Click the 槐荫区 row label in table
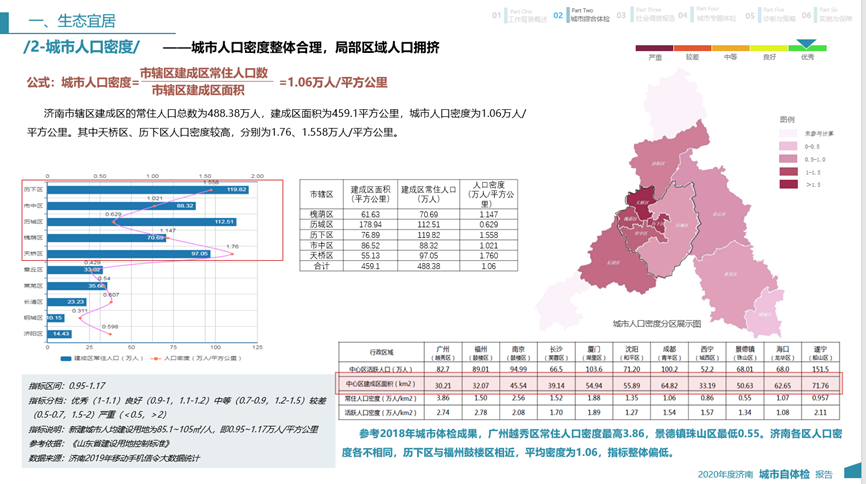This screenshot has height=484, width=866. 321,214
